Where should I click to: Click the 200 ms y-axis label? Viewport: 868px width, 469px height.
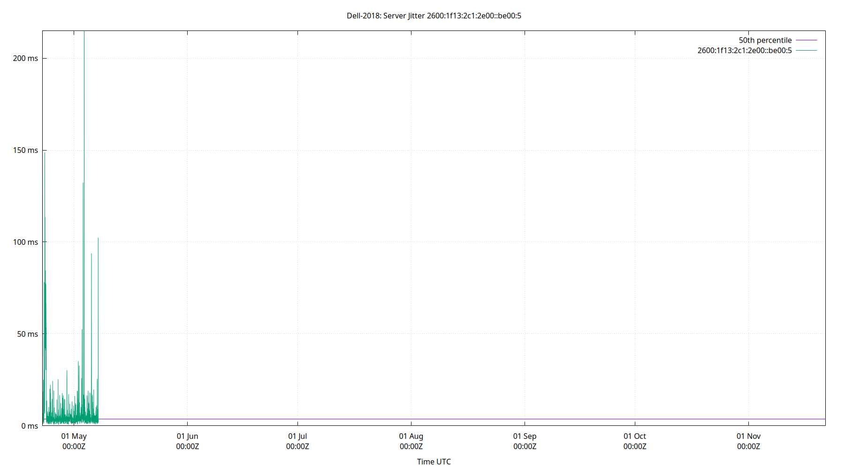coord(26,58)
